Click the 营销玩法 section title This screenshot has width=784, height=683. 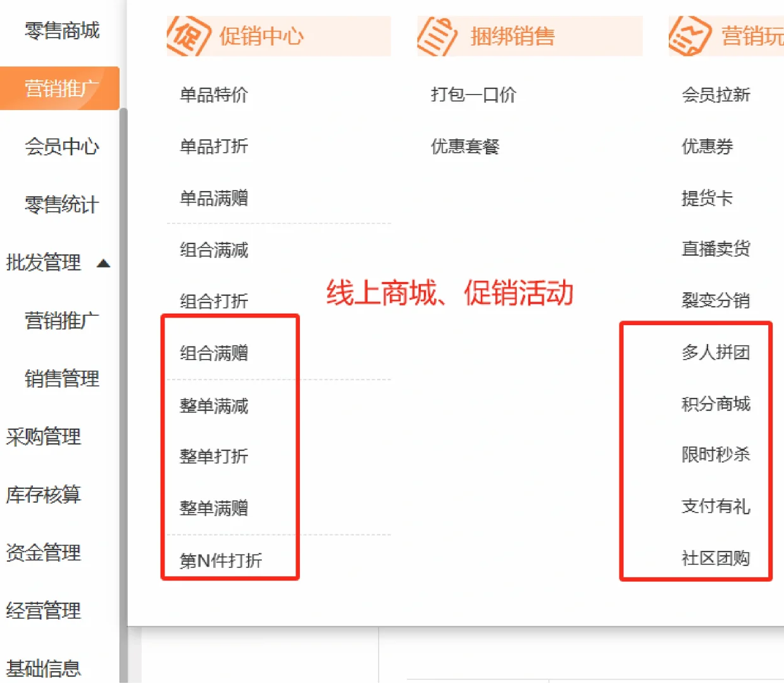752,37
